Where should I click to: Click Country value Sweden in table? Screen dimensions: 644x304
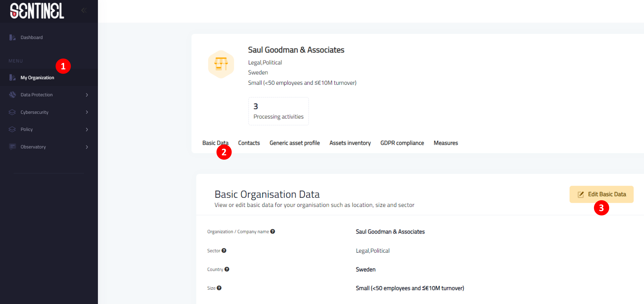coord(365,269)
